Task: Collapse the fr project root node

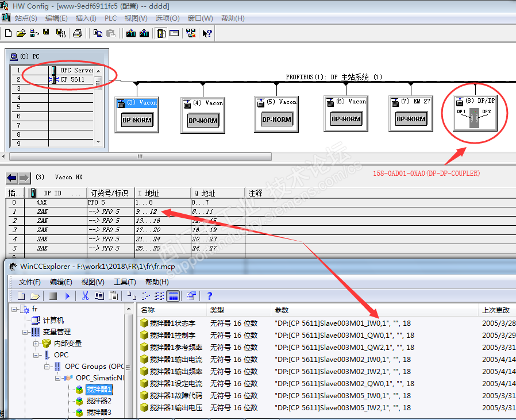Action: point(14,310)
